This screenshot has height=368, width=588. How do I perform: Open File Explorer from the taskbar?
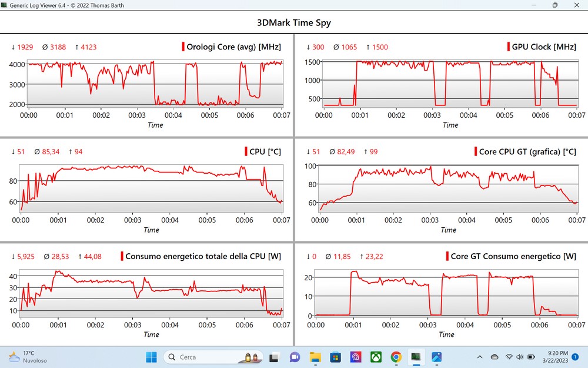click(315, 357)
